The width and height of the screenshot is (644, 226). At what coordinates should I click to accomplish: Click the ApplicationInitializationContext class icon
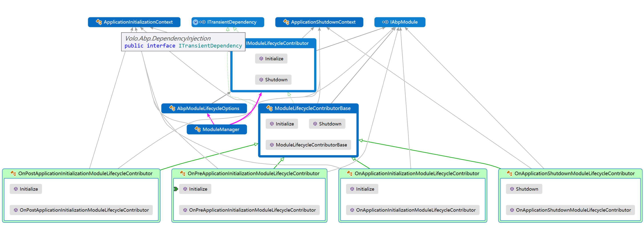point(99,22)
